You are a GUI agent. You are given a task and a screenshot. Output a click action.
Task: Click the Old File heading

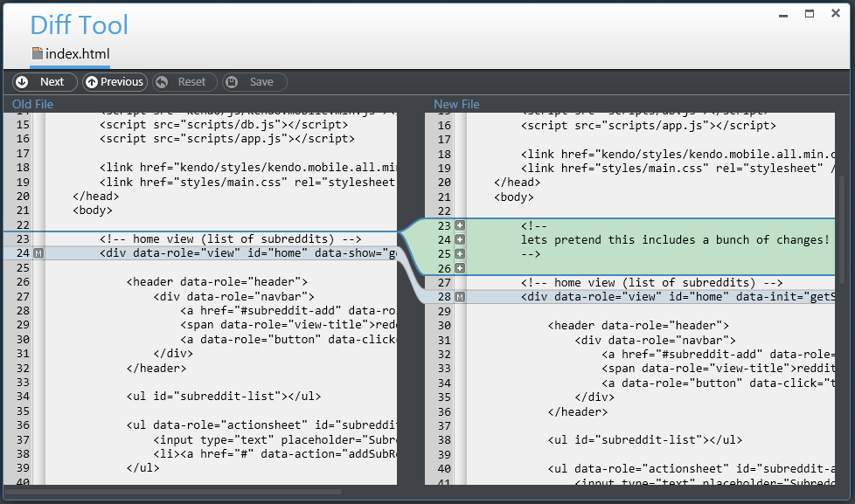pyautogui.click(x=32, y=104)
